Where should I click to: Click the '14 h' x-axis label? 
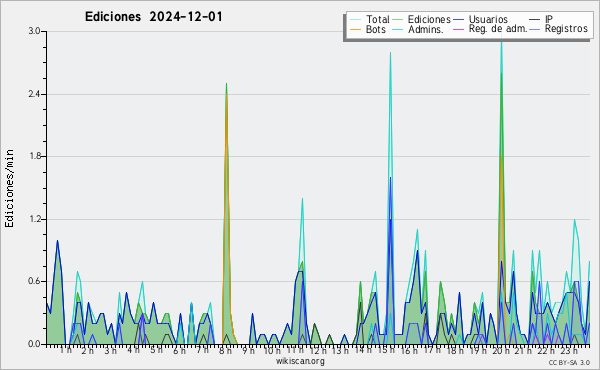(363, 350)
